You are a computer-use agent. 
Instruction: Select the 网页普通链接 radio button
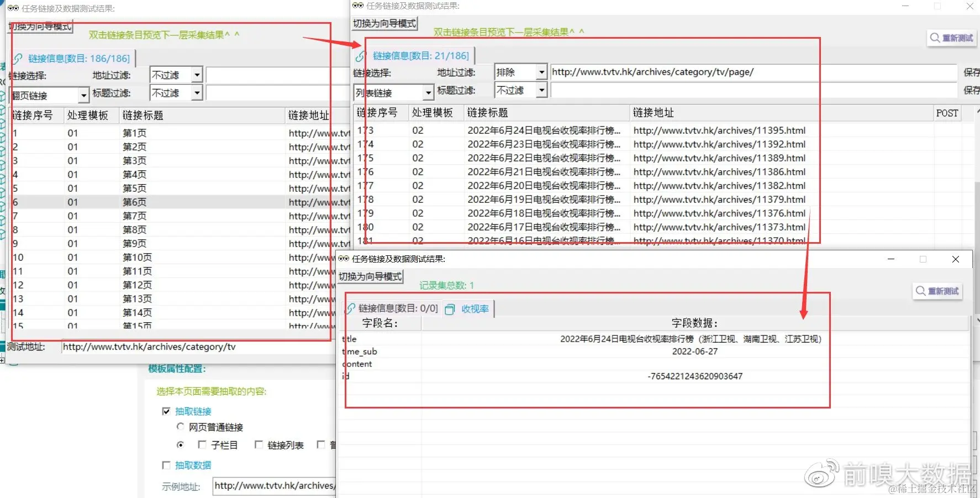point(180,427)
